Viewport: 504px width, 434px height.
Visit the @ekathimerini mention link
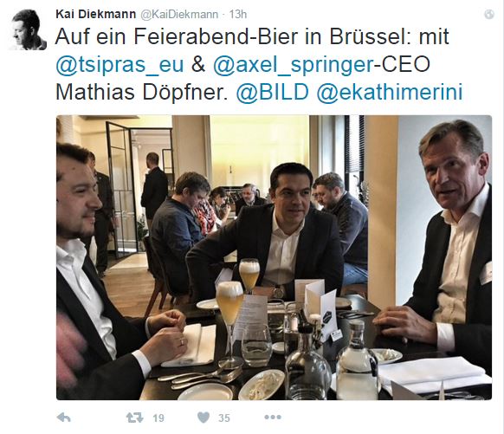390,92
